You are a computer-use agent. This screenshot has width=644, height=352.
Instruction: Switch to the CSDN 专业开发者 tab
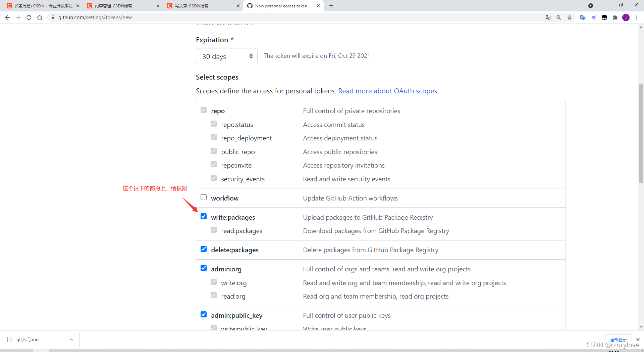(x=43, y=6)
